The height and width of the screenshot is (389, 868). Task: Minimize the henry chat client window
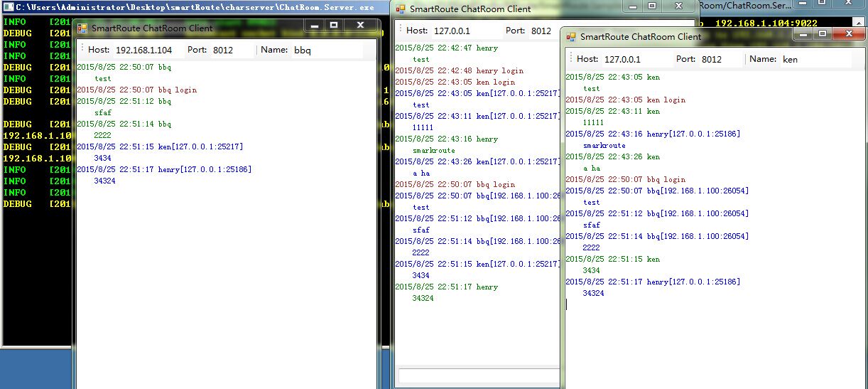634,6
